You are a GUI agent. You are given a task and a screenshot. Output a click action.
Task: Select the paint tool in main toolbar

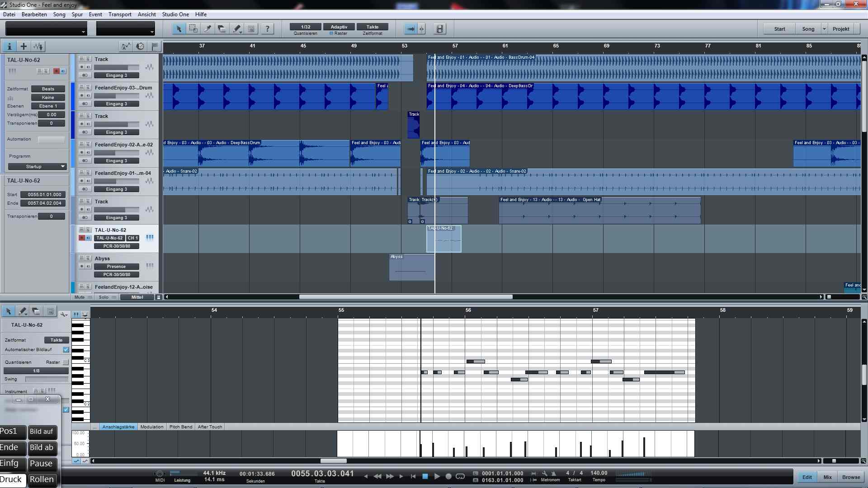click(237, 29)
